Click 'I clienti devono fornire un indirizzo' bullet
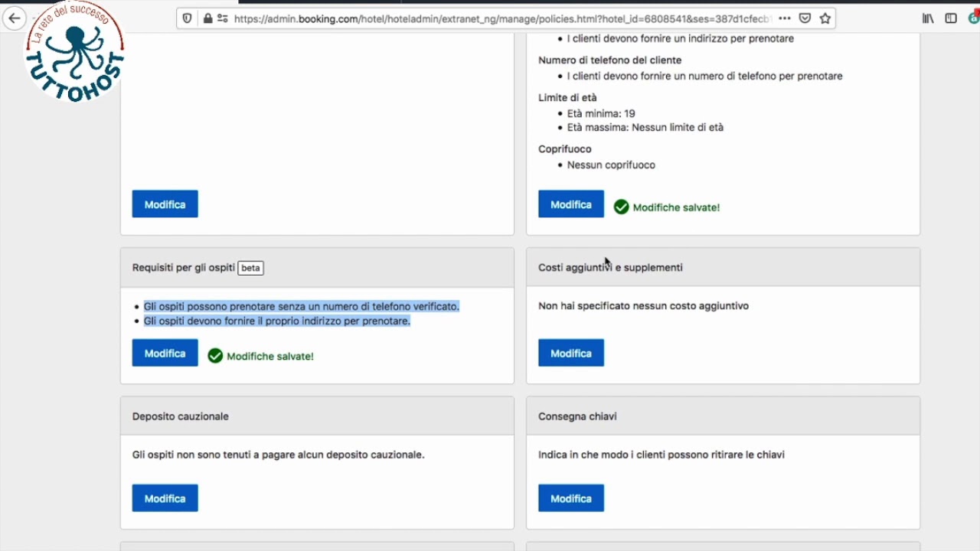980x551 pixels. point(681,38)
